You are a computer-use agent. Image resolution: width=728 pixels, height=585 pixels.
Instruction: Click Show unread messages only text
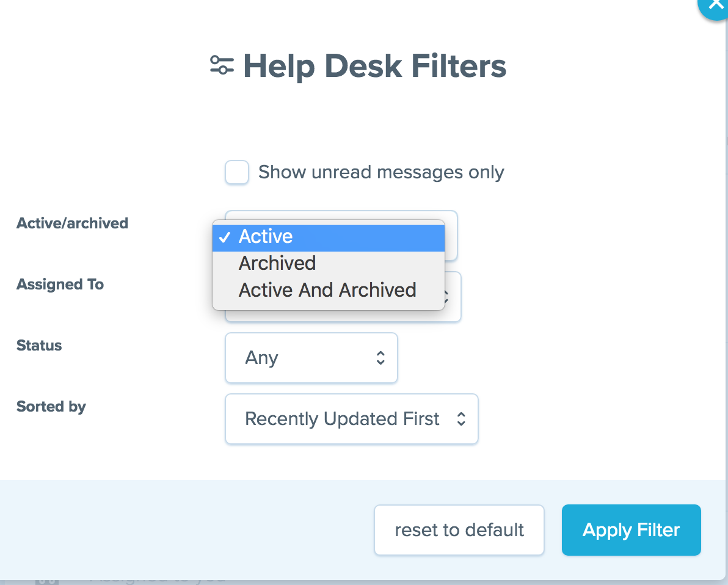381,172
